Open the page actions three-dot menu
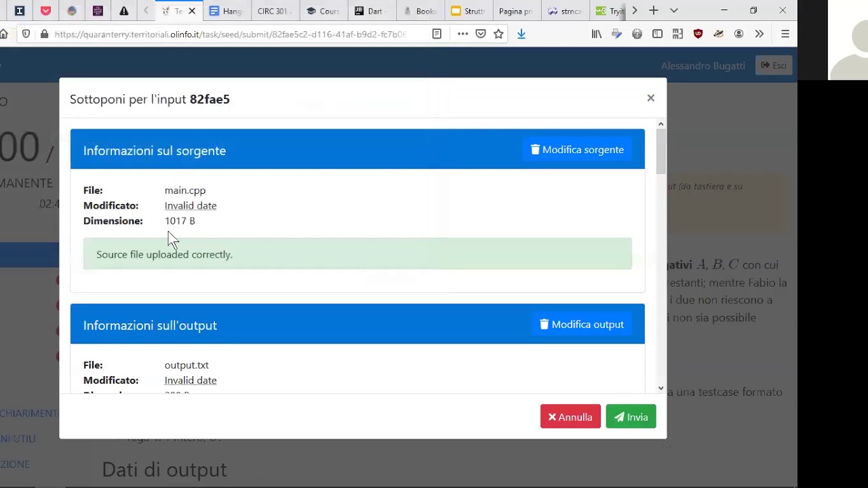This screenshot has width=868, height=488. 462,34
